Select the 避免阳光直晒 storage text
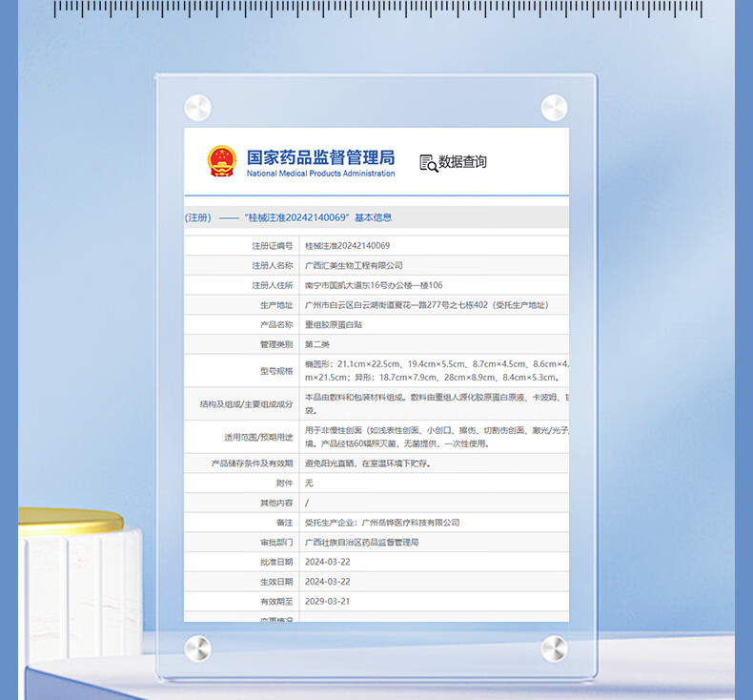Screen dimensions: 753x700 click(368, 463)
